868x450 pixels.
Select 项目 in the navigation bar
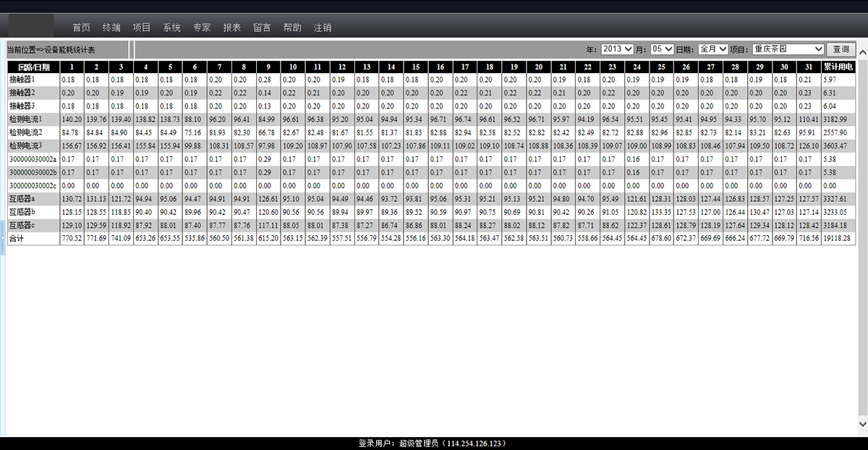click(142, 27)
